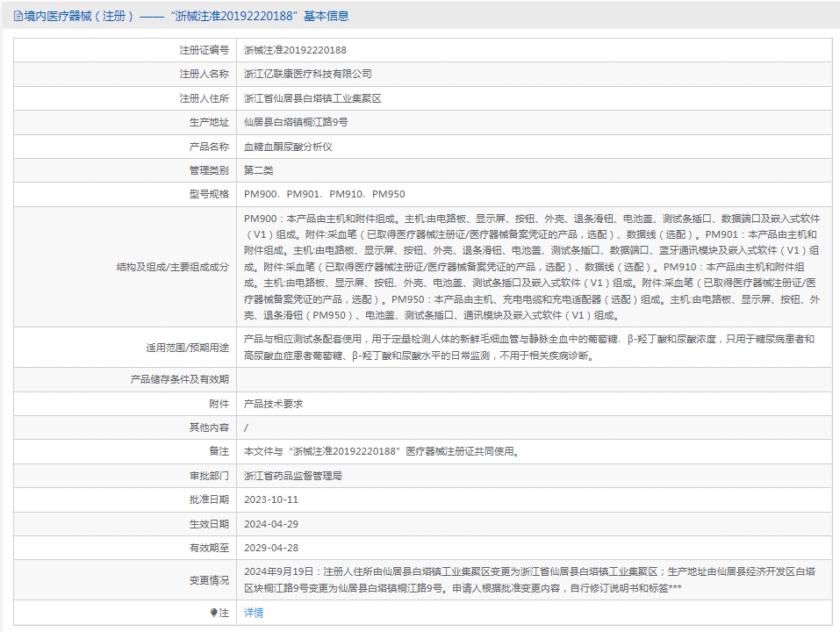Click the 其他内容 label
Viewport: 840px width, 632px height.
coord(209,427)
